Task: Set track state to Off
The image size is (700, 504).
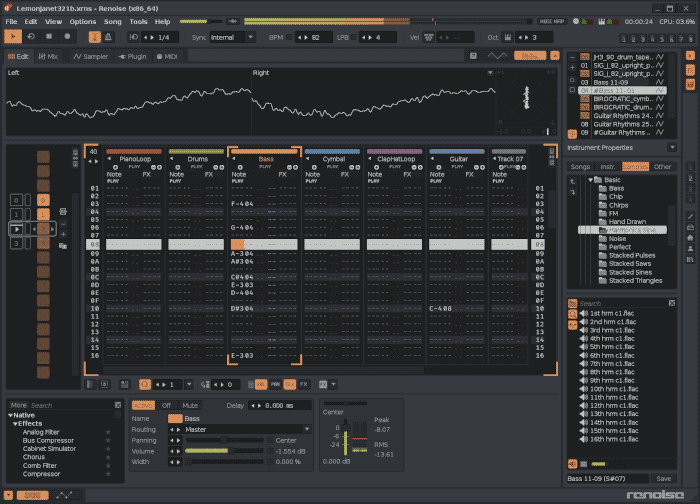Action: point(167,405)
